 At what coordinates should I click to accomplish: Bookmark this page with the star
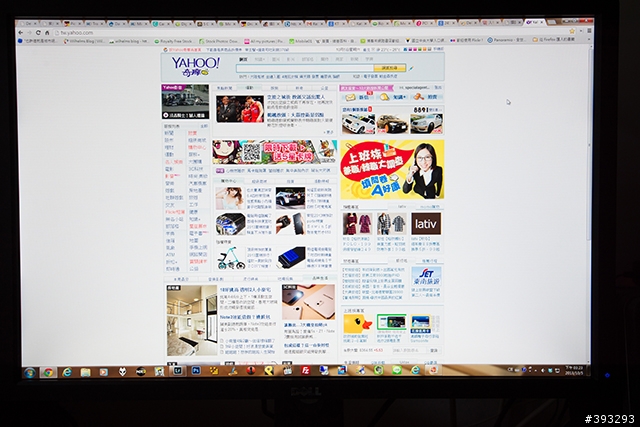pyautogui.click(x=572, y=31)
